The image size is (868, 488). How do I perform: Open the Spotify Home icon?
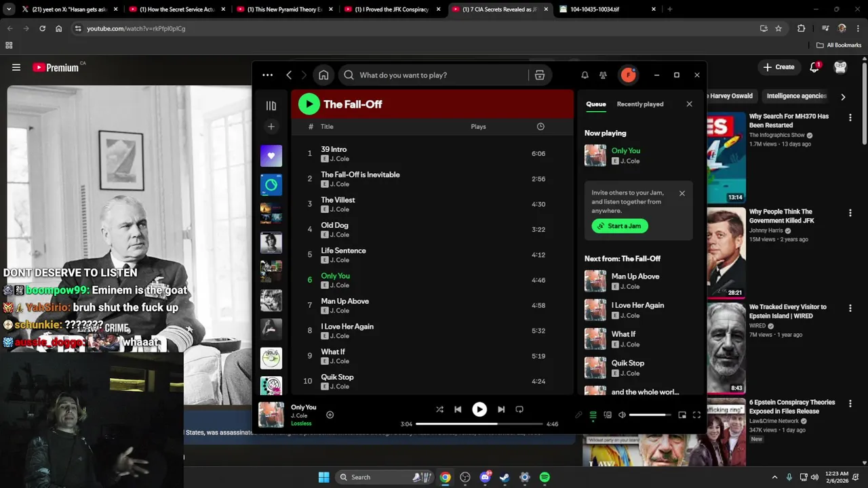(x=323, y=75)
